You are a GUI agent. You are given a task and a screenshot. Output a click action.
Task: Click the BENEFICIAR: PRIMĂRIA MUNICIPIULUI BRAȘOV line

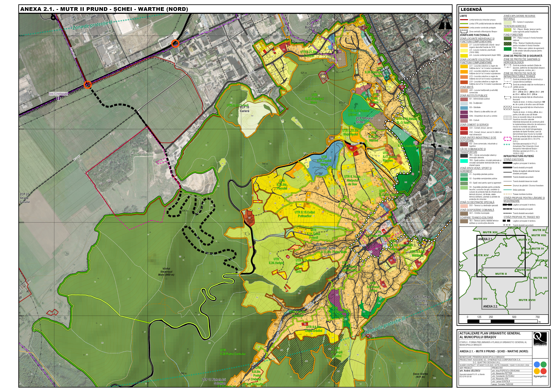point(482,357)
